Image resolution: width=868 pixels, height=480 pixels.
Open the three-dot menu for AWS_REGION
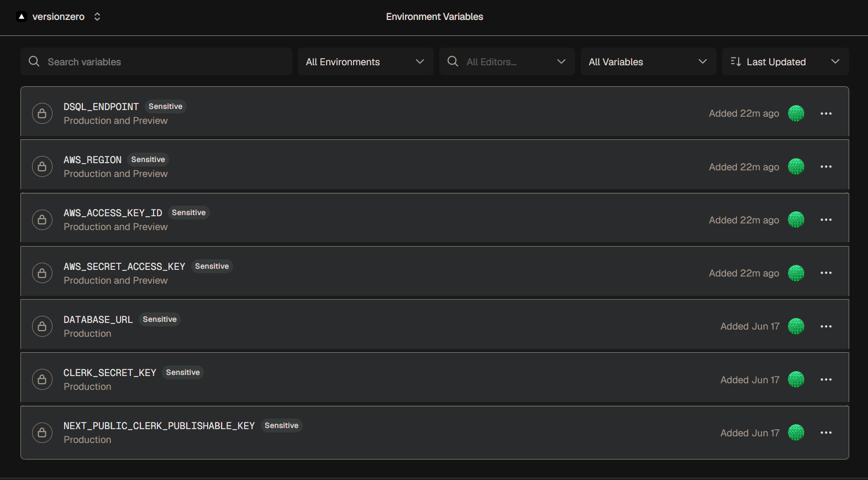click(826, 166)
